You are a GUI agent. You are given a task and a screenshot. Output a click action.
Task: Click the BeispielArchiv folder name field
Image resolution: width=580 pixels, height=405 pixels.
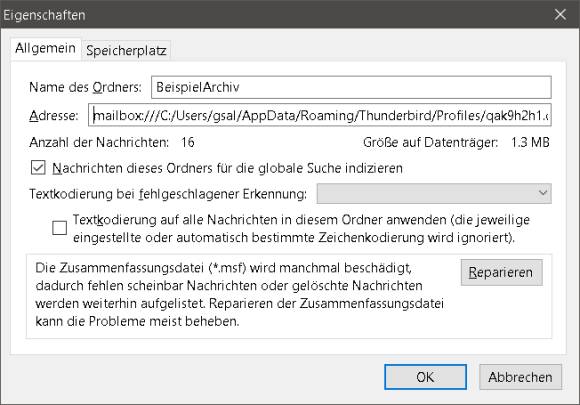[x=351, y=87]
